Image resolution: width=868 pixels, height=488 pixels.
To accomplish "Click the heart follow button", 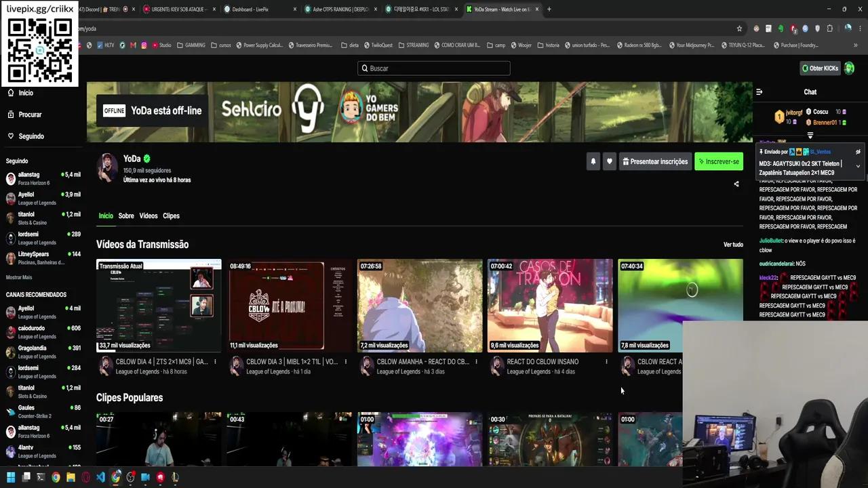I will click(x=609, y=161).
